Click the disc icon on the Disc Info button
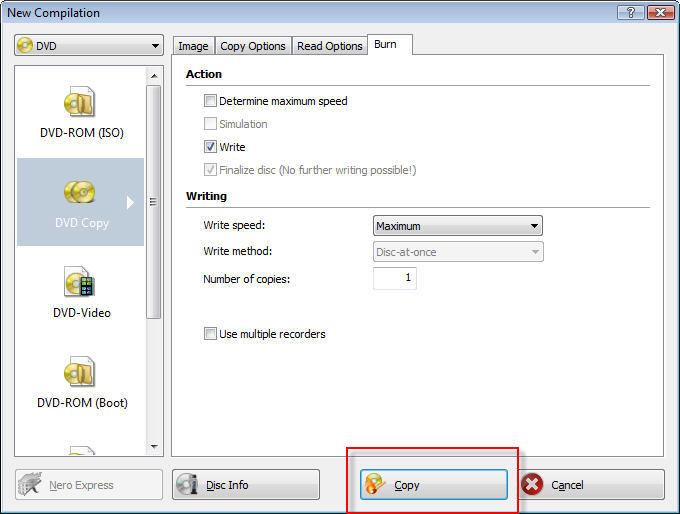Viewport: 680px width, 514px height. (187, 485)
